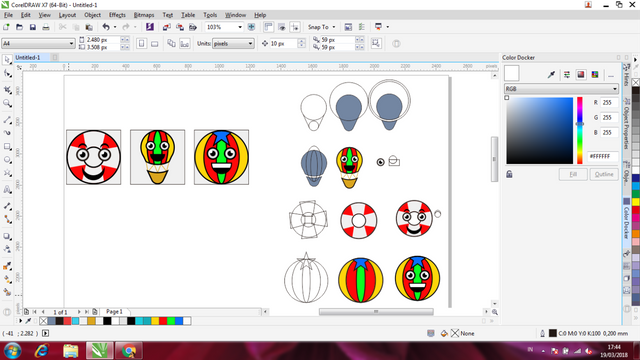Select the Zoom tool magnifier
Screen dimensions: 640x360
point(7,104)
